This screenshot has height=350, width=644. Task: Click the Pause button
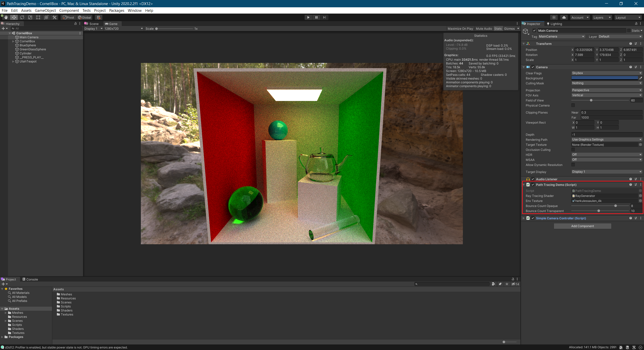tap(316, 17)
